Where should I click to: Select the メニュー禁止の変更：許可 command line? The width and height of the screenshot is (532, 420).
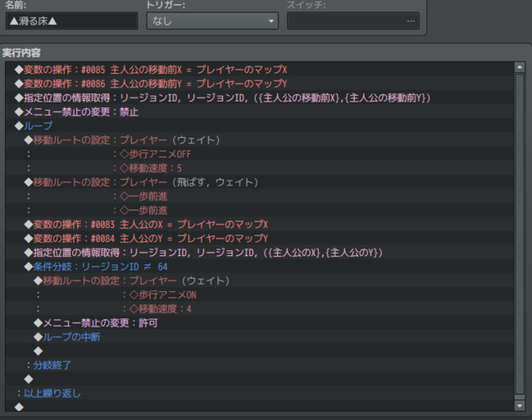pos(260,323)
